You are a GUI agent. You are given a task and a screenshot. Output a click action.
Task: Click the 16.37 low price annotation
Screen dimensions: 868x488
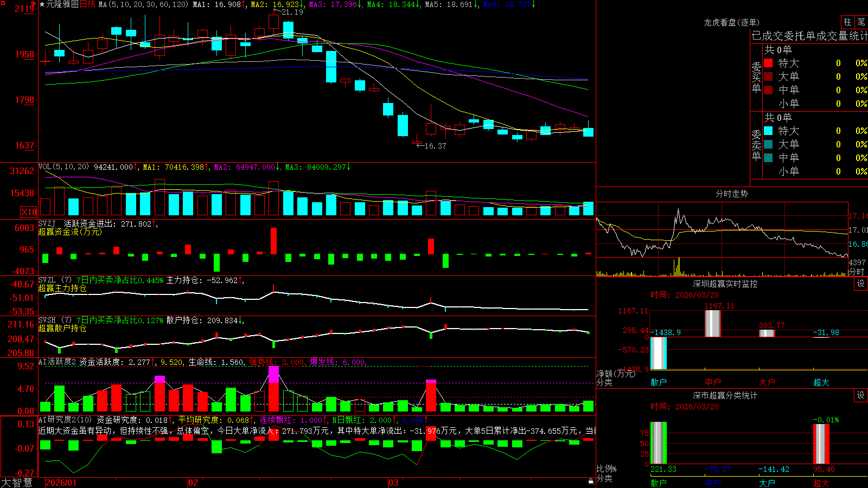[435, 146]
